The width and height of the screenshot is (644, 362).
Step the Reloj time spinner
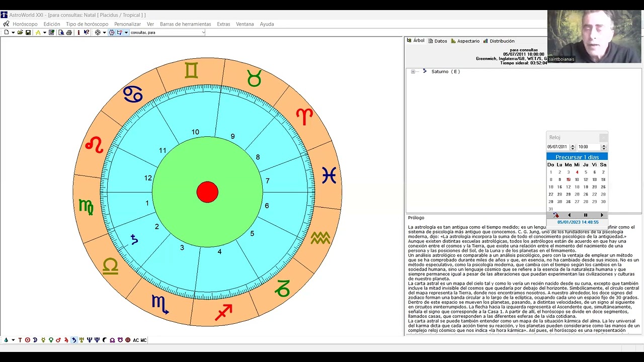tap(604, 147)
